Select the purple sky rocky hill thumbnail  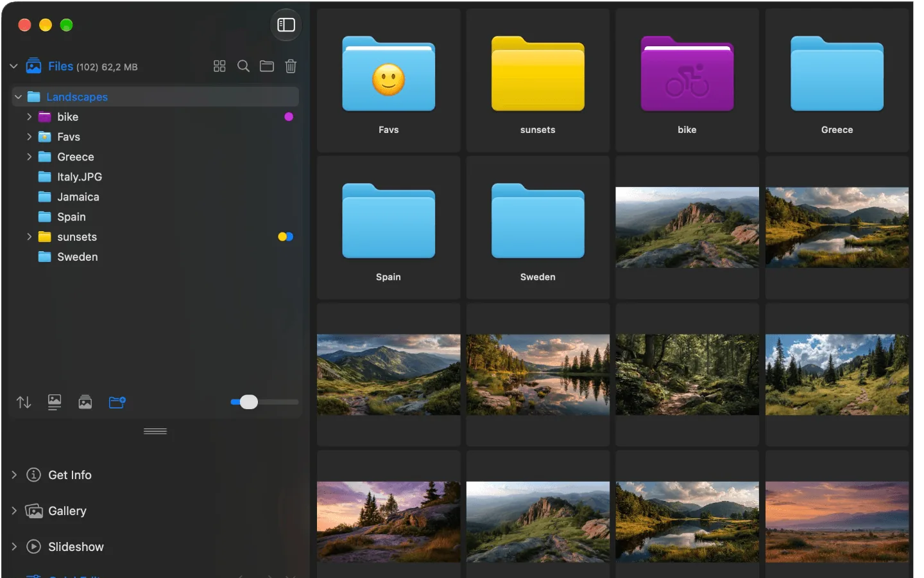(x=388, y=521)
